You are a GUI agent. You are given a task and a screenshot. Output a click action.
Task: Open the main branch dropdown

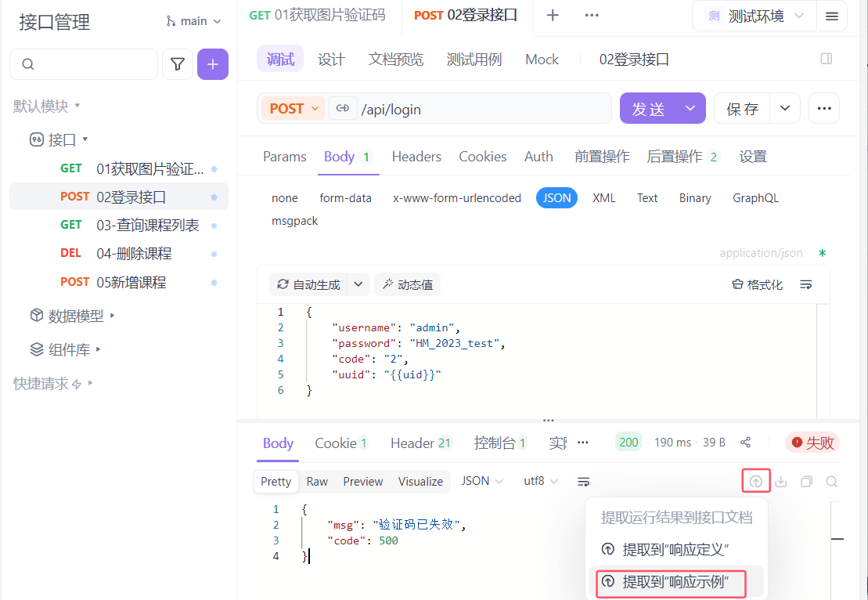pyautogui.click(x=194, y=21)
